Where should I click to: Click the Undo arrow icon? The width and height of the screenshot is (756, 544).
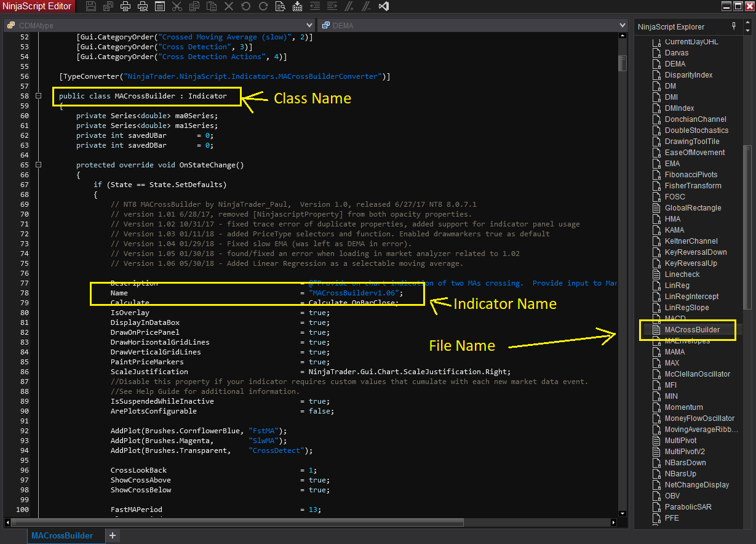[x=246, y=7]
